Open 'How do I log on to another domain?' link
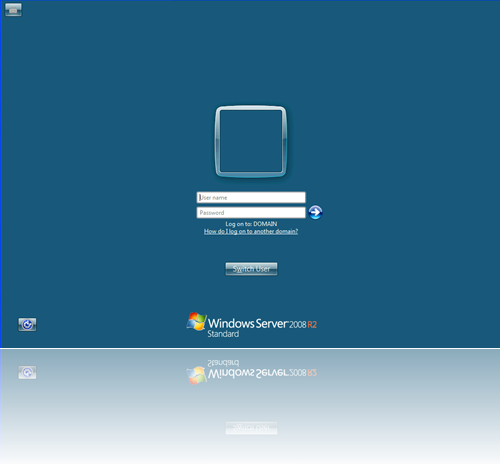Image resolution: width=500 pixels, height=464 pixels. click(251, 231)
